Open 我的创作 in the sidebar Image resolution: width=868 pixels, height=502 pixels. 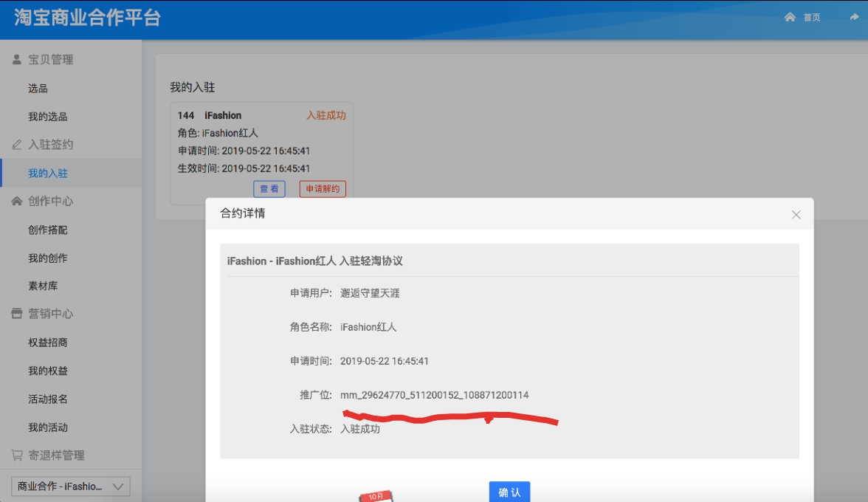coord(47,258)
